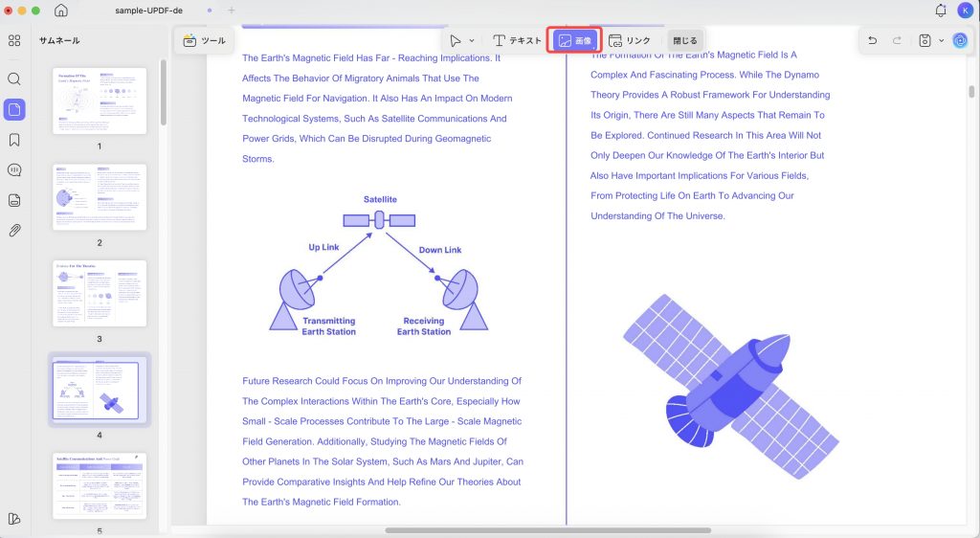
Task: Click the サムネール panel heading
Action: click(59, 40)
